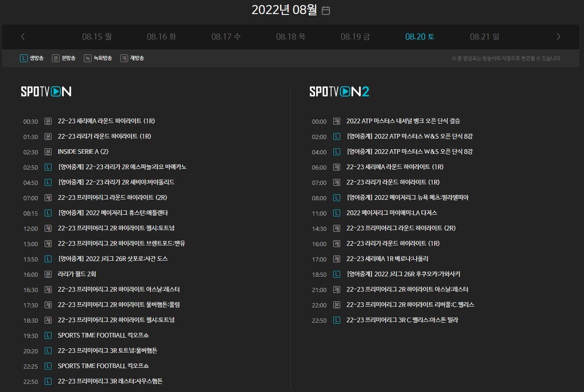The image size is (584, 392).
Task: Click live icon for 토트넘:울버햄튼 match
Action: 48,351
